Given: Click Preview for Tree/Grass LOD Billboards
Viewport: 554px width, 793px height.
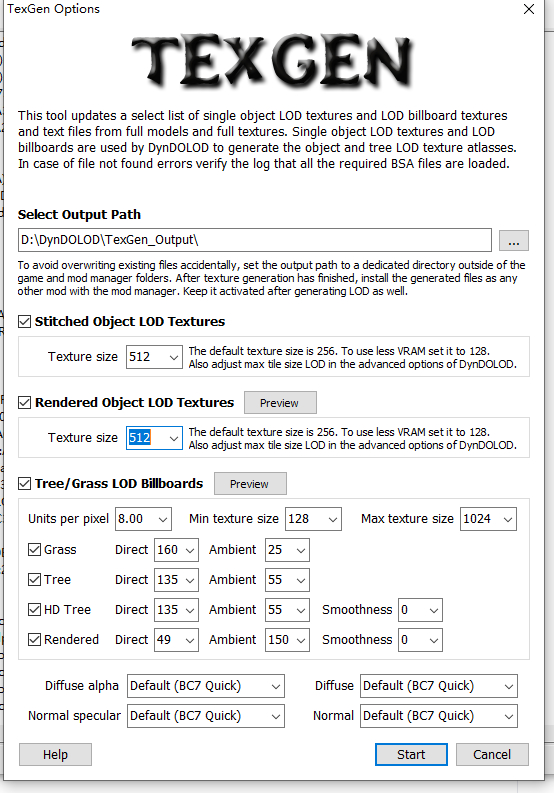Looking at the screenshot, I should (250, 484).
